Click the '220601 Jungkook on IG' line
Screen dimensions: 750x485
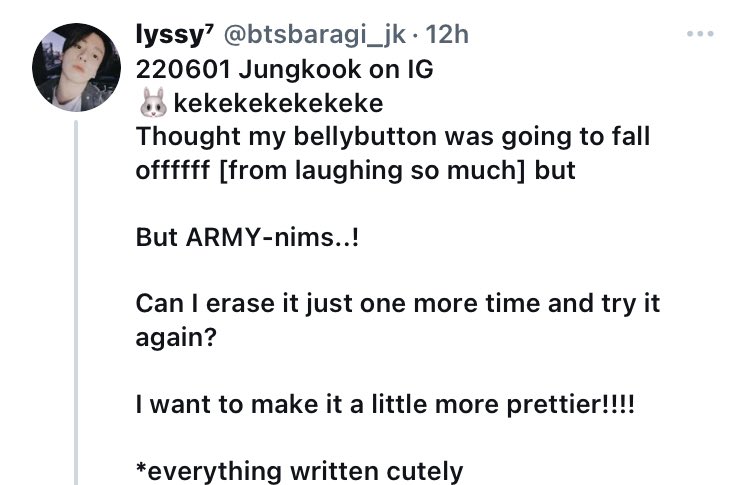(285, 69)
